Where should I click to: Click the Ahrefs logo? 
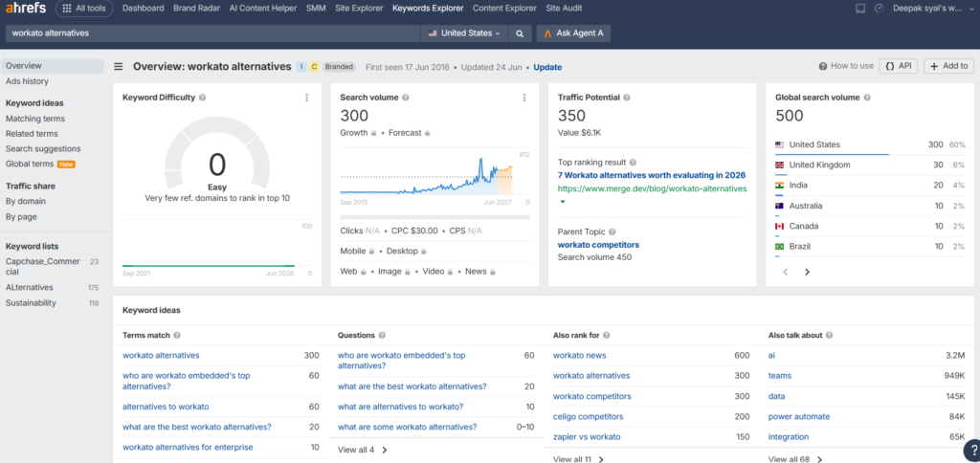pyautogui.click(x=26, y=8)
